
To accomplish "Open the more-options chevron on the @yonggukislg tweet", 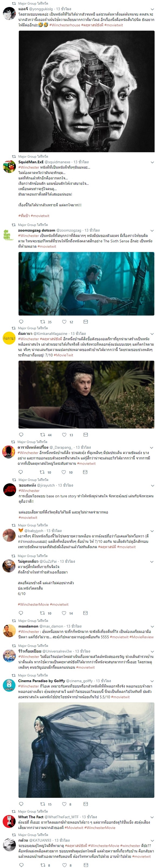I will coord(152,9).
